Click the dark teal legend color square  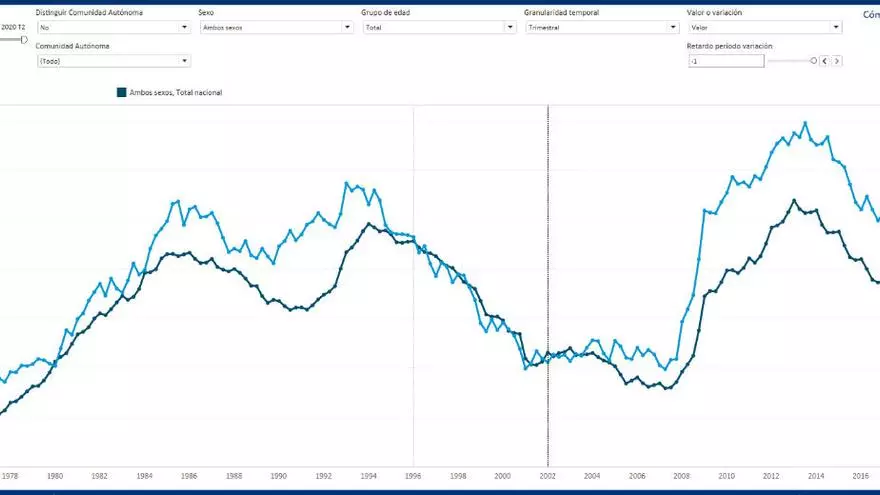tap(122, 92)
